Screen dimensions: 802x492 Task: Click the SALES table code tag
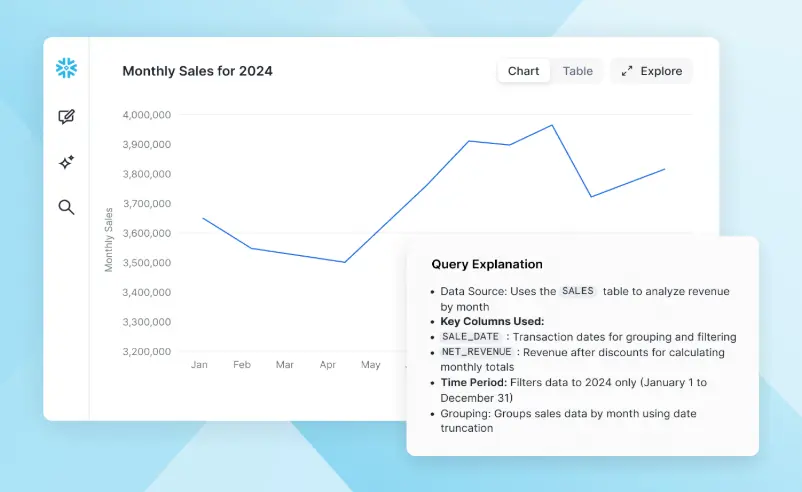point(578,291)
